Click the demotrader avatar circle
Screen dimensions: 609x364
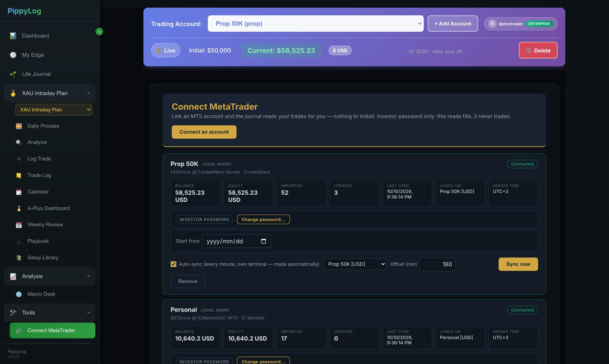(492, 24)
